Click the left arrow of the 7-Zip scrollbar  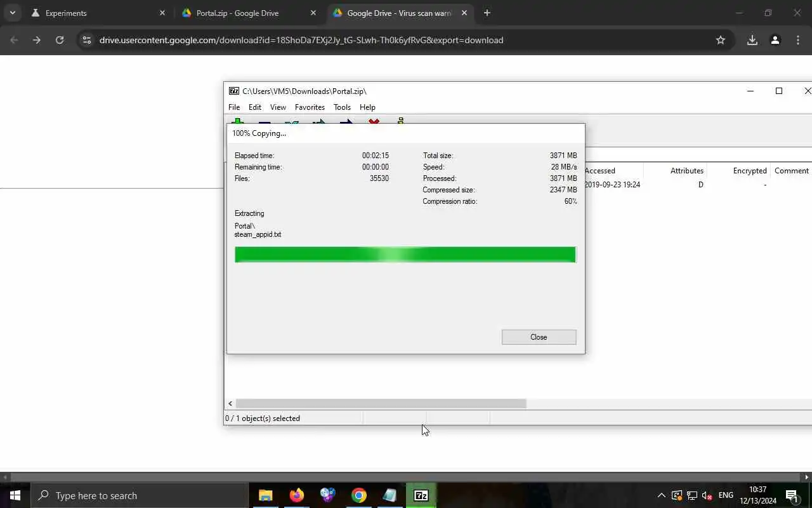click(x=230, y=403)
